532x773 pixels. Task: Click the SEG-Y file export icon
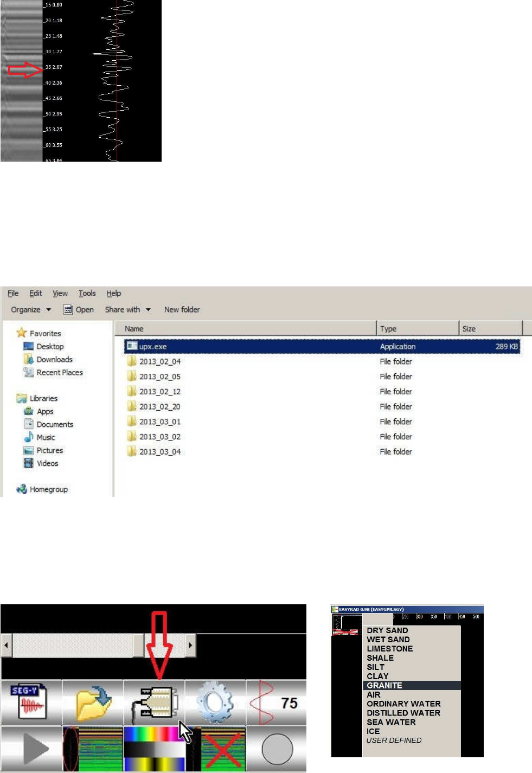pyautogui.click(x=31, y=702)
